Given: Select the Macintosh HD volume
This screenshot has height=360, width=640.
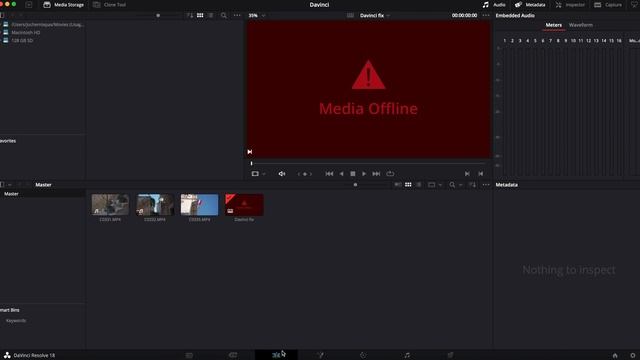Looking at the screenshot, I should [x=25, y=32].
